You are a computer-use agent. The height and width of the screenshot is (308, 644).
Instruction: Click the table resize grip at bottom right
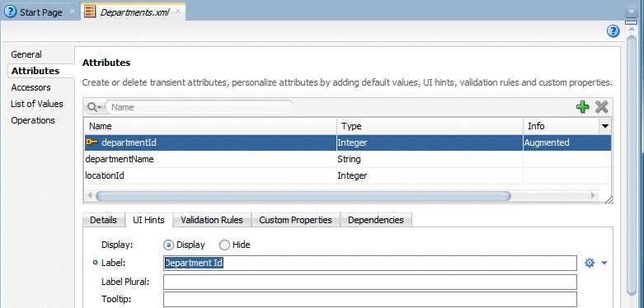point(609,199)
